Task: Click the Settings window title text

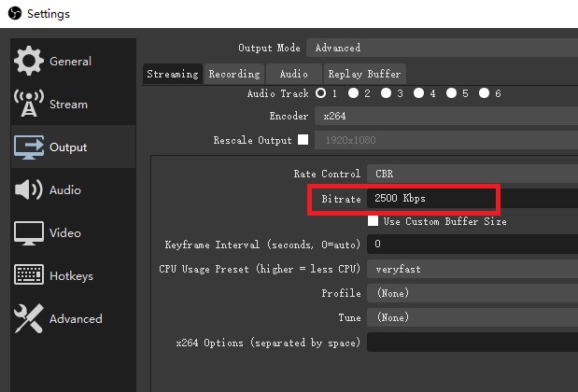Action: click(49, 14)
